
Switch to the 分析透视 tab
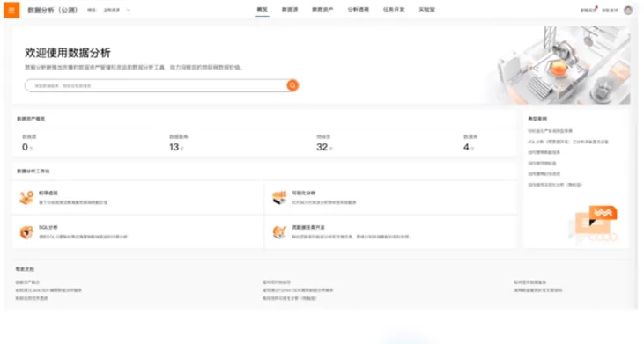359,10
